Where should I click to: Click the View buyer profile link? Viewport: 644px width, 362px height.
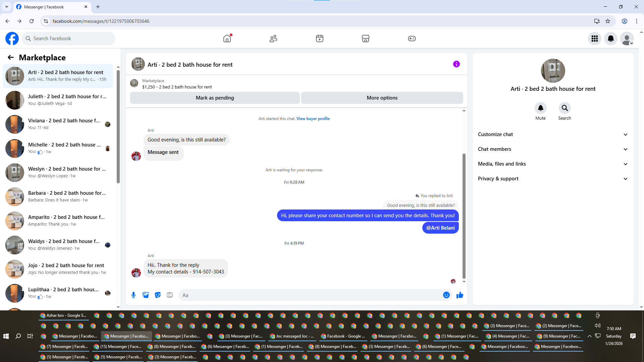pos(313,119)
